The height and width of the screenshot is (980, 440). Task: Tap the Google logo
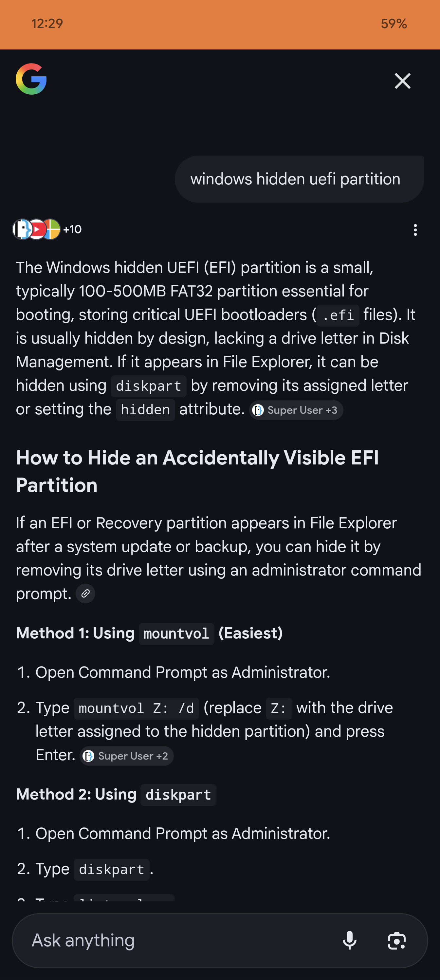31,79
